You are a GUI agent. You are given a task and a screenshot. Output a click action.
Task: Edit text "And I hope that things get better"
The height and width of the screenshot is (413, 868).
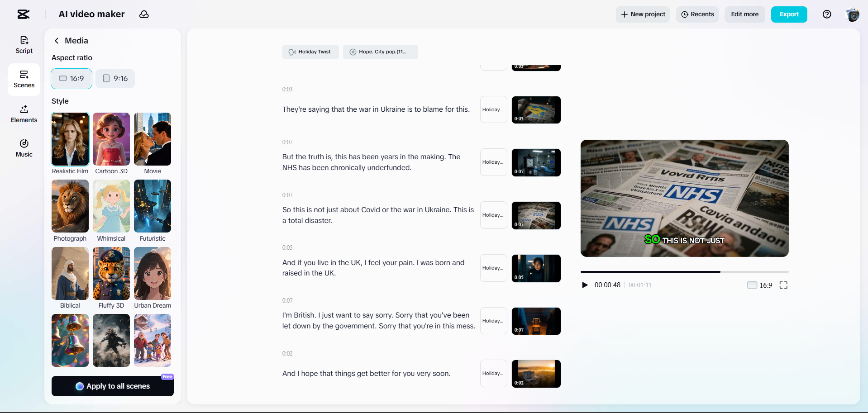pos(367,374)
